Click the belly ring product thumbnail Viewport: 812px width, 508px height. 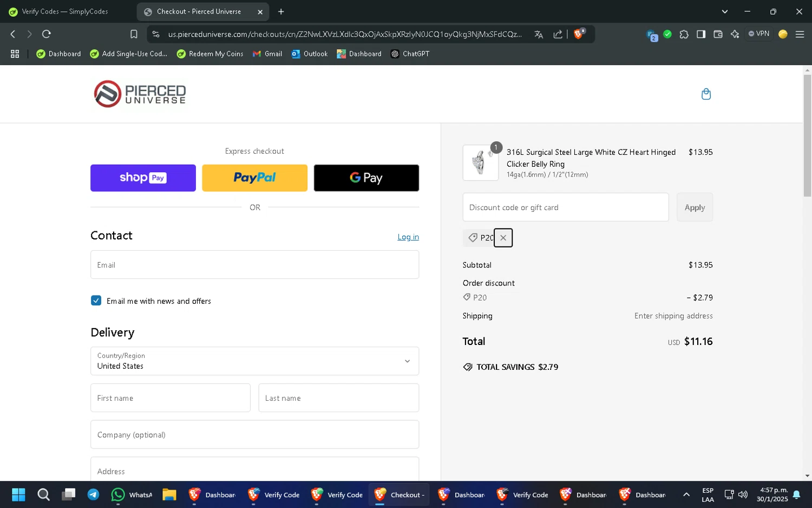click(x=481, y=163)
